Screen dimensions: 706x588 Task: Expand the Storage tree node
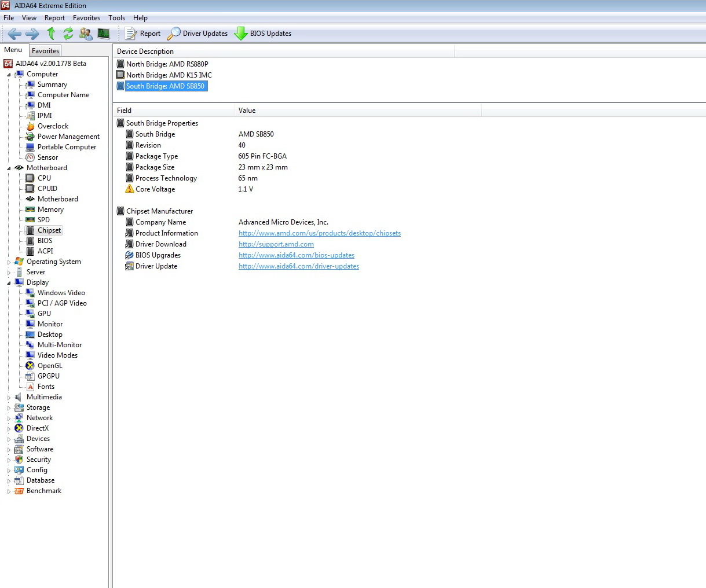coord(9,408)
